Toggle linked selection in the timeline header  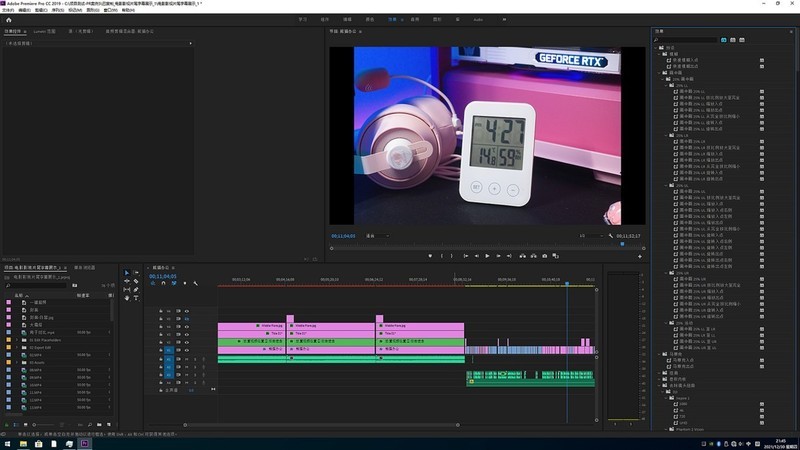(173, 283)
